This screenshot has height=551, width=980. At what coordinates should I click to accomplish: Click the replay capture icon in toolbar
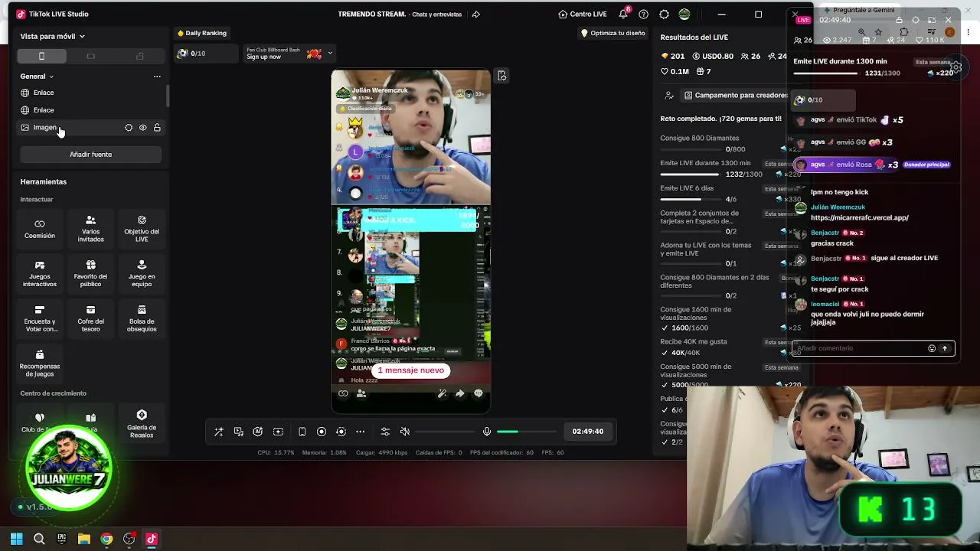coord(341,432)
